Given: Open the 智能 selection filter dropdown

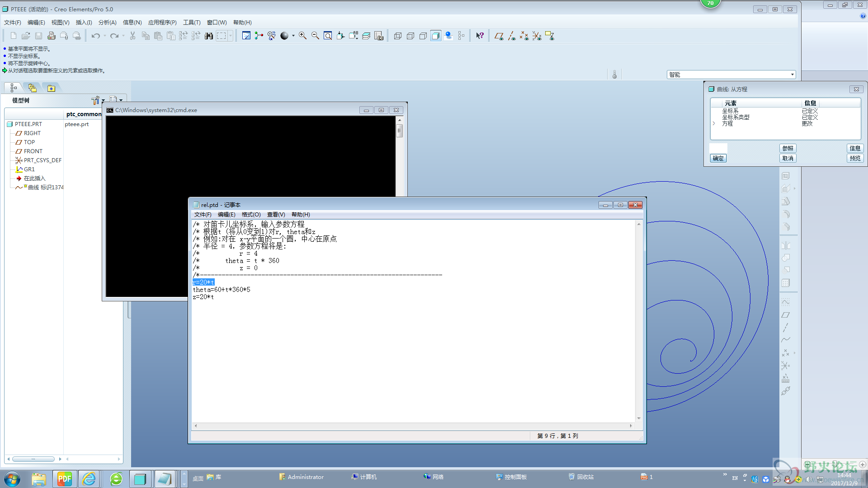Looking at the screenshot, I should pos(793,75).
